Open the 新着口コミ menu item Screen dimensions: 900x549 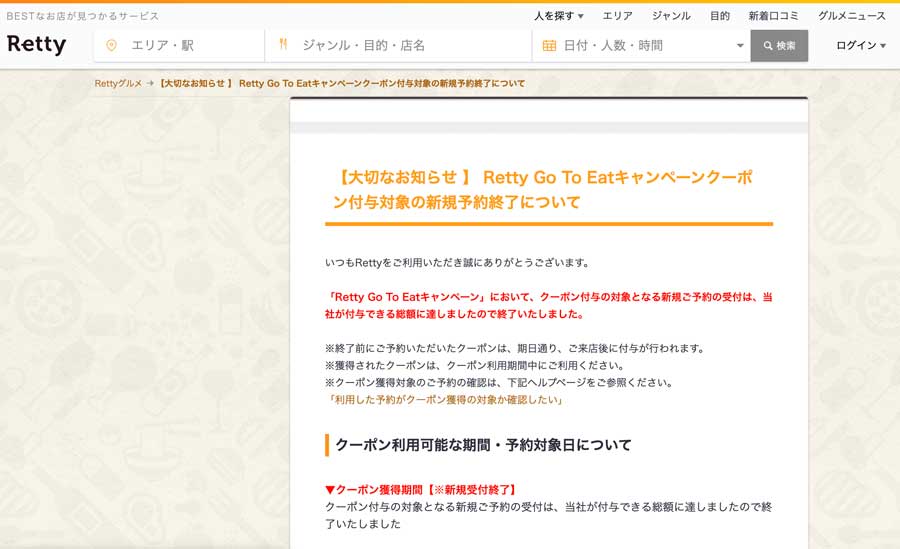point(773,16)
